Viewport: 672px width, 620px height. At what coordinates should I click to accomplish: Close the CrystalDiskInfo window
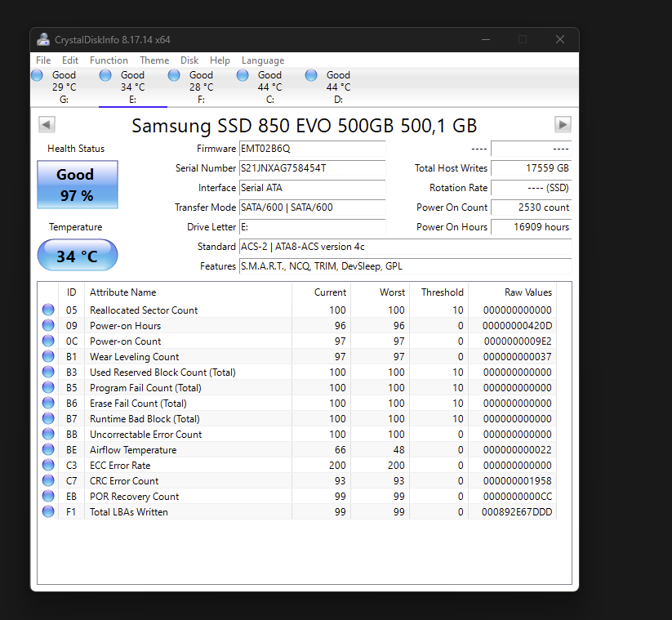[559, 39]
